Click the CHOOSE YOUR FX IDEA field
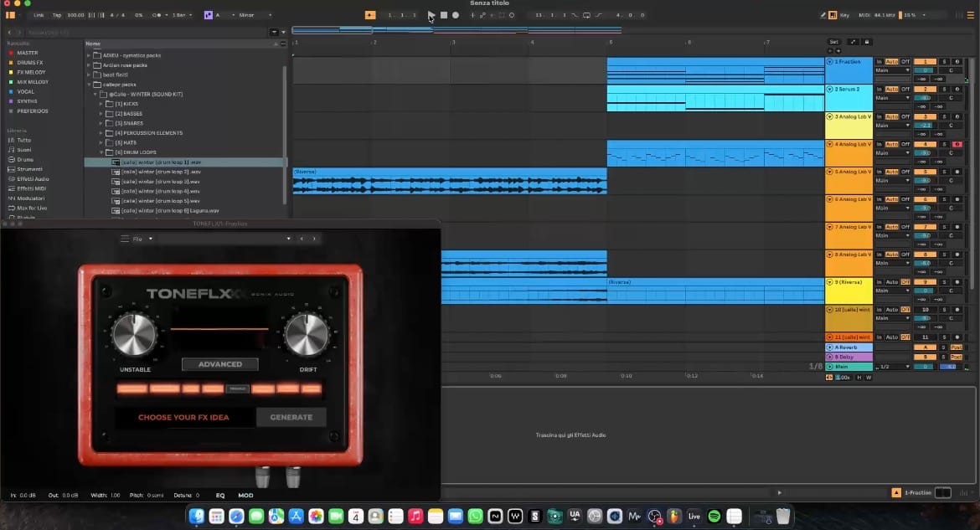This screenshot has width=980, height=530. 183,417
